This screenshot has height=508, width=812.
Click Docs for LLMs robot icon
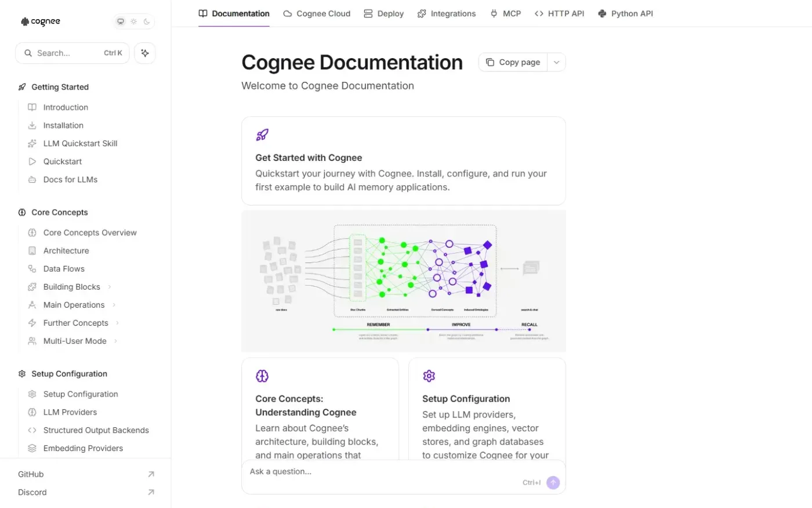pos(32,179)
